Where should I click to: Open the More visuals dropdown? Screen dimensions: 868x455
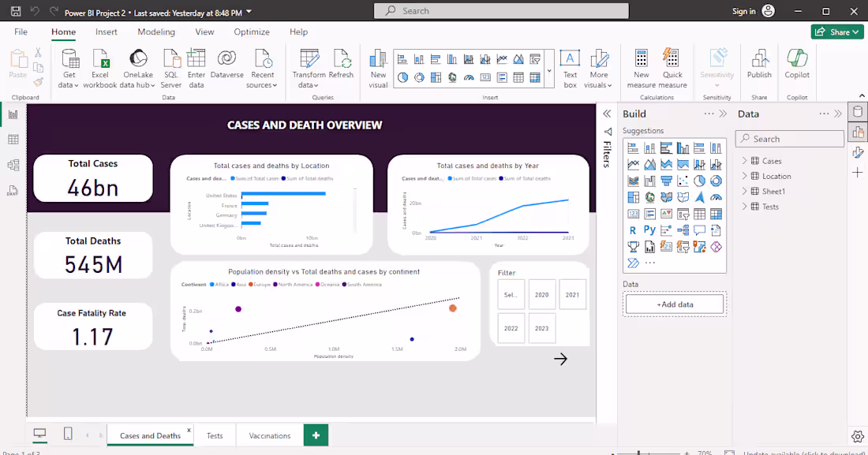click(x=598, y=69)
